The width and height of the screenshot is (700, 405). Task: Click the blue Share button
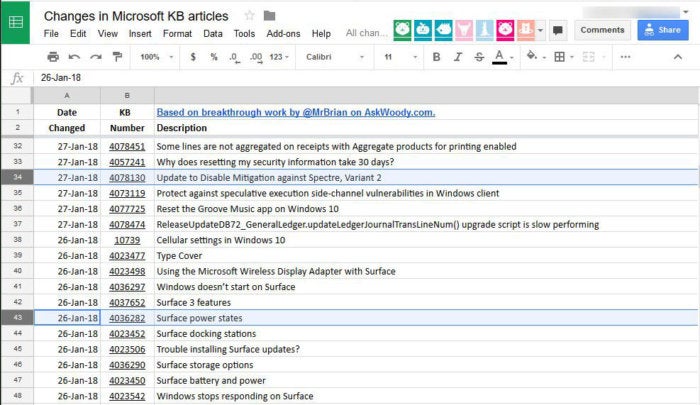[662, 30]
